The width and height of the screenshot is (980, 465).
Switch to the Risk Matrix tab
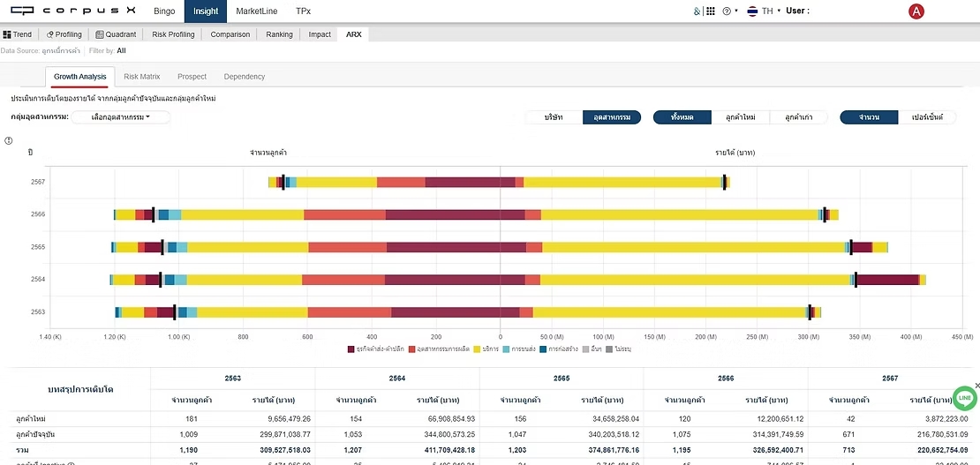pos(141,77)
